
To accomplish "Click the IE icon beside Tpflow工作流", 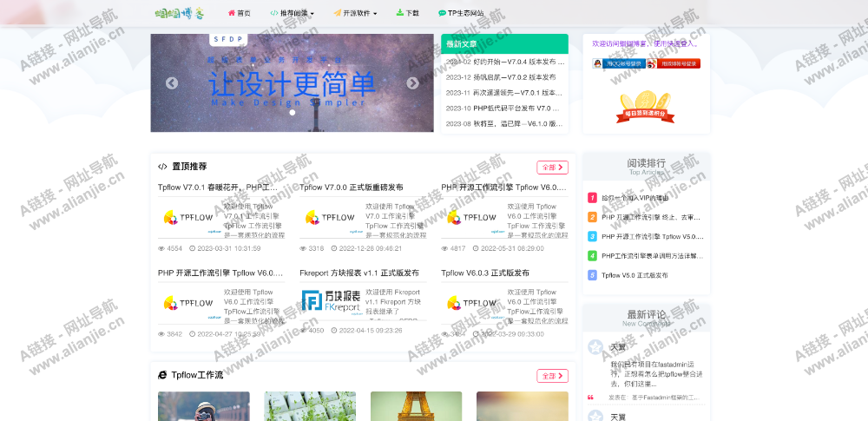I will pyautogui.click(x=162, y=376).
